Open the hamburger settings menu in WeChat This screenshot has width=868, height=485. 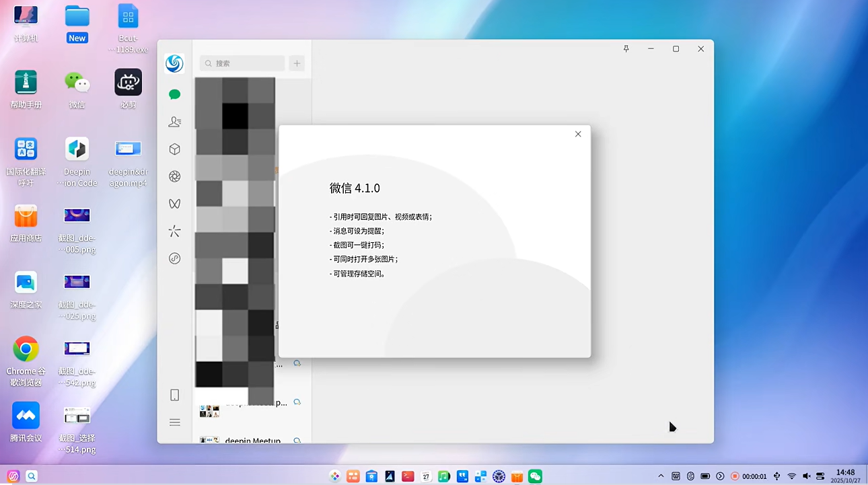[x=174, y=422]
